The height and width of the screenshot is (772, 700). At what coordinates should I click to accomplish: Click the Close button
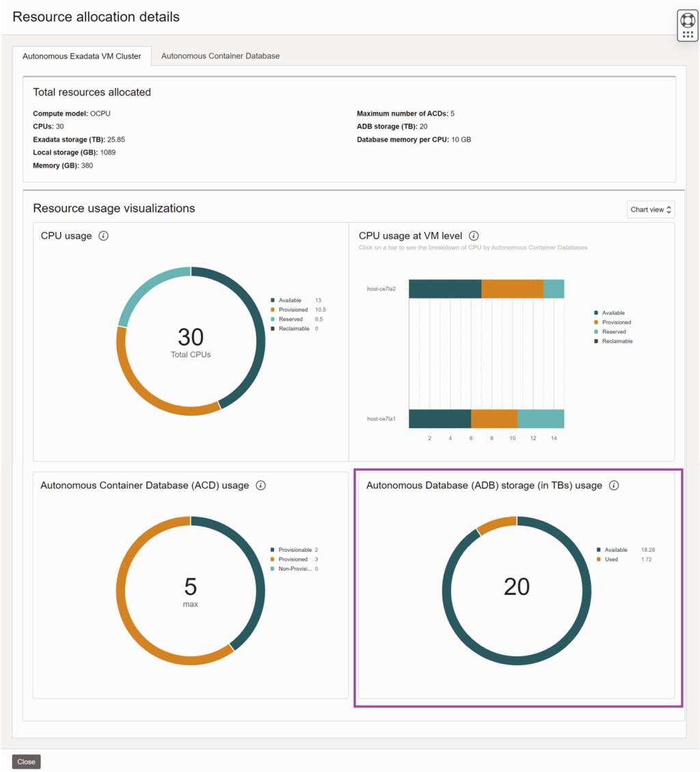coord(26,761)
